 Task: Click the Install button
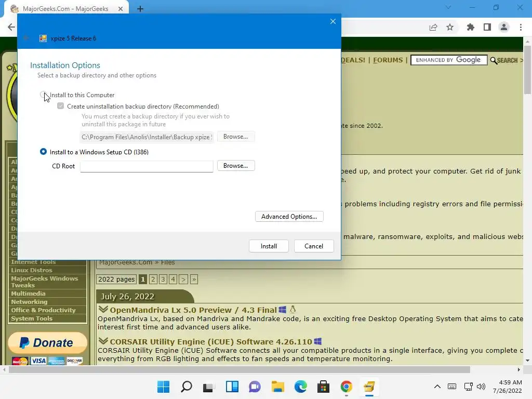click(269, 246)
